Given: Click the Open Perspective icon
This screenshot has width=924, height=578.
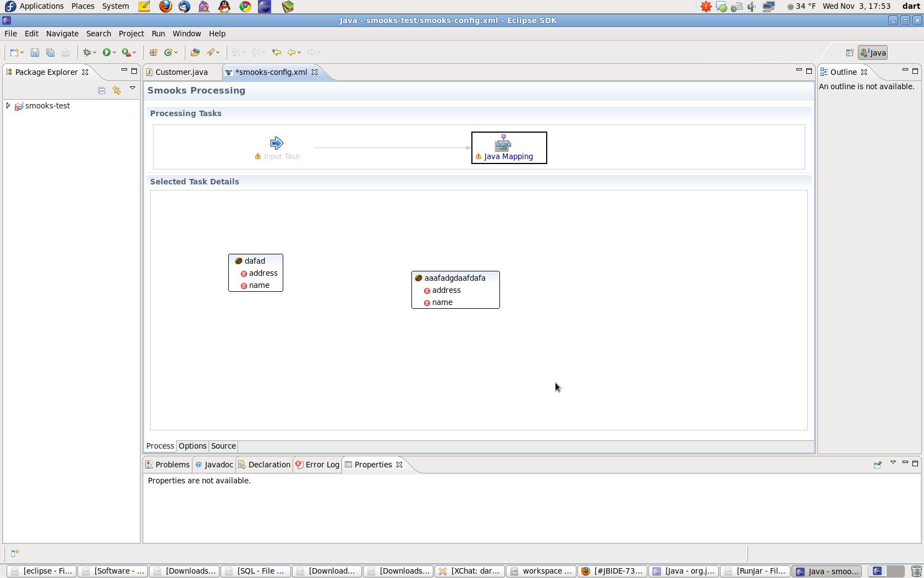Looking at the screenshot, I should pyautogui.click(x=850, y=53).
